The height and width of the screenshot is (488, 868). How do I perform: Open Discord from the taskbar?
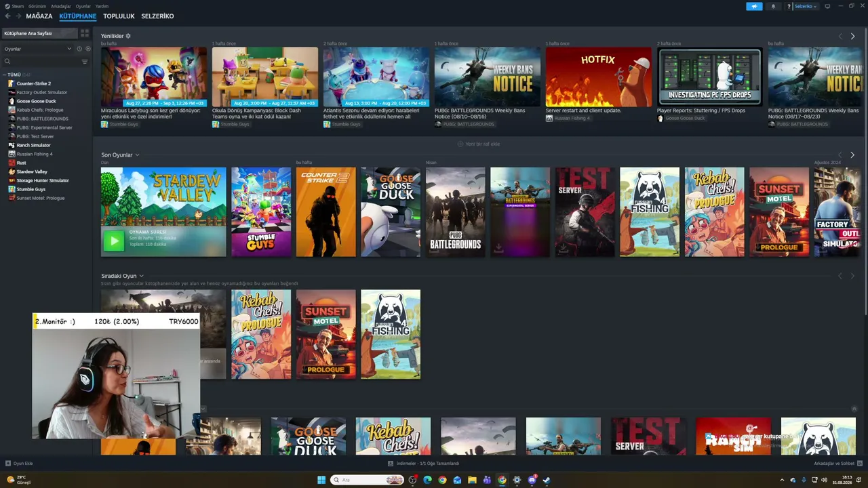[x=532, y=480]
